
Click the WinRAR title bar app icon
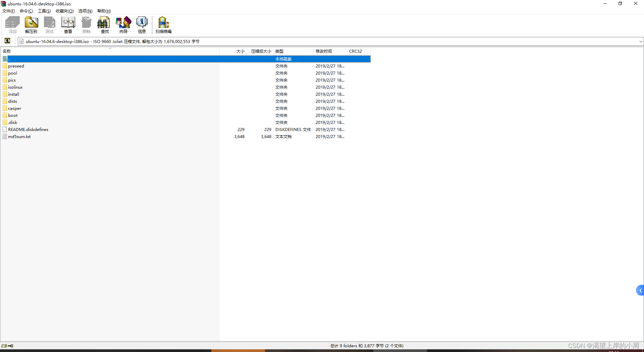(3, 4)
